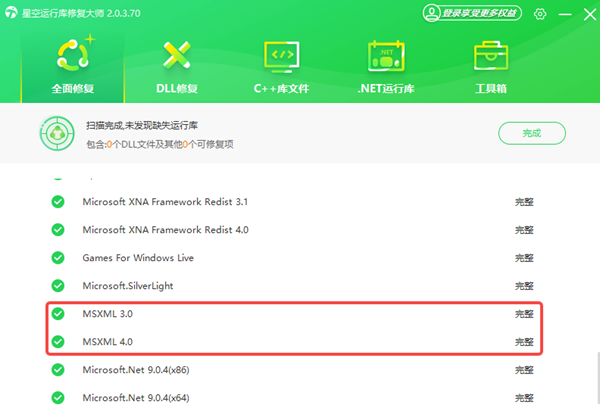
Task: Click the 扫描完成,未发现缺失运行库 message
Action: click(x=142, y=126)
